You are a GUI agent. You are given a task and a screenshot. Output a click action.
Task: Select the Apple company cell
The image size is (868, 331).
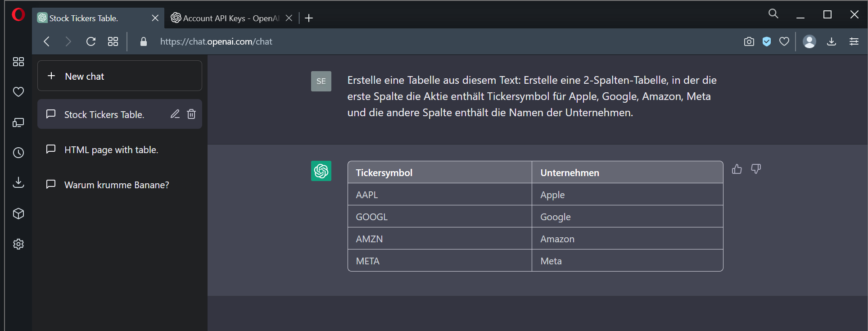point(628,195)
